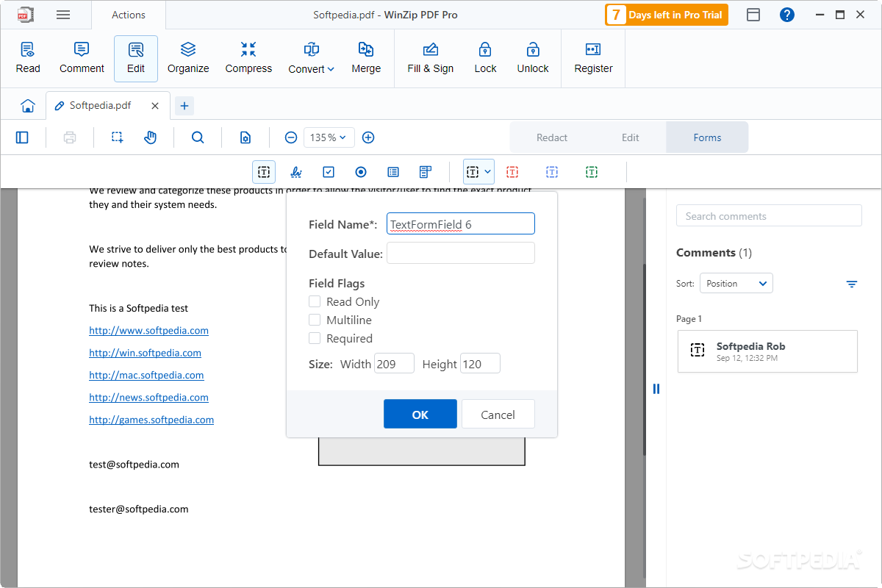Open the news.softpedia.com link
Image resolution: width=882 pixels, height=588 pixels.
(149, 397)
